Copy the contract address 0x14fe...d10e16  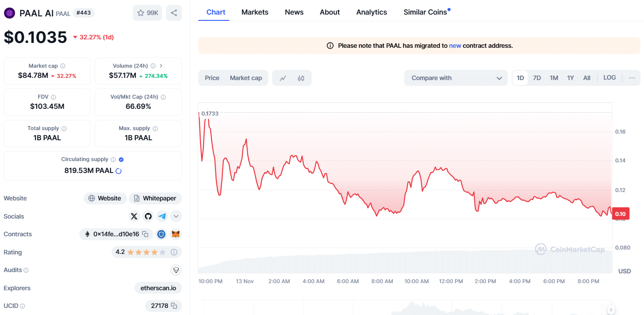pos(145,234)
